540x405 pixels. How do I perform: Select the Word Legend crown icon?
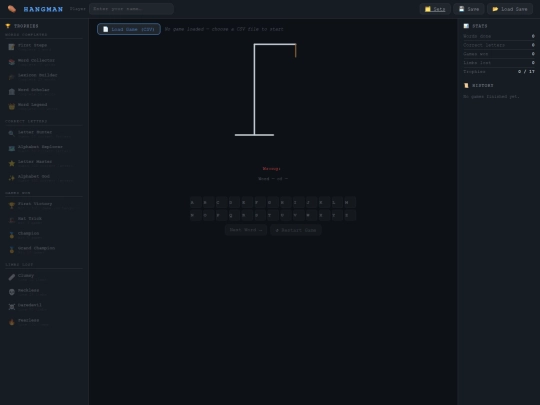tap(12, 106)
